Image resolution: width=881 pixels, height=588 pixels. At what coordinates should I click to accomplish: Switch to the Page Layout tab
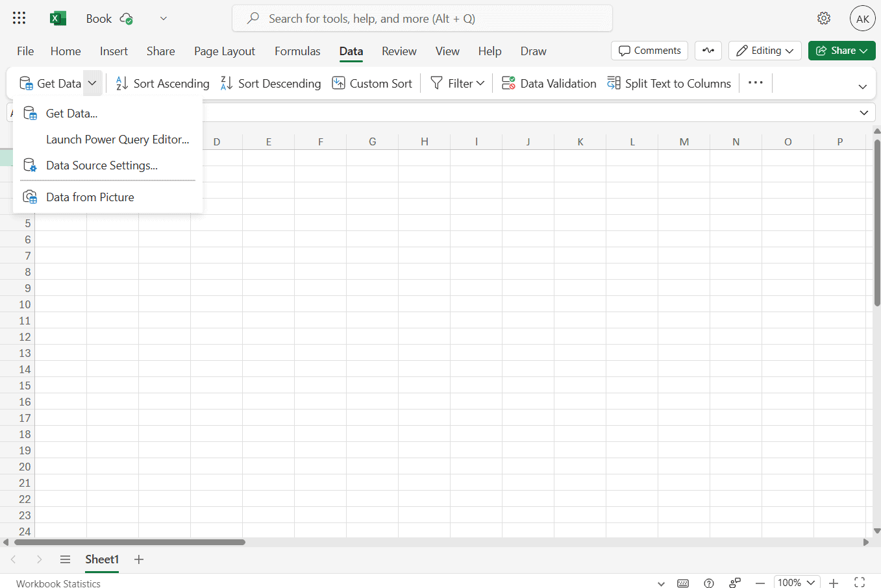(224, 51)
